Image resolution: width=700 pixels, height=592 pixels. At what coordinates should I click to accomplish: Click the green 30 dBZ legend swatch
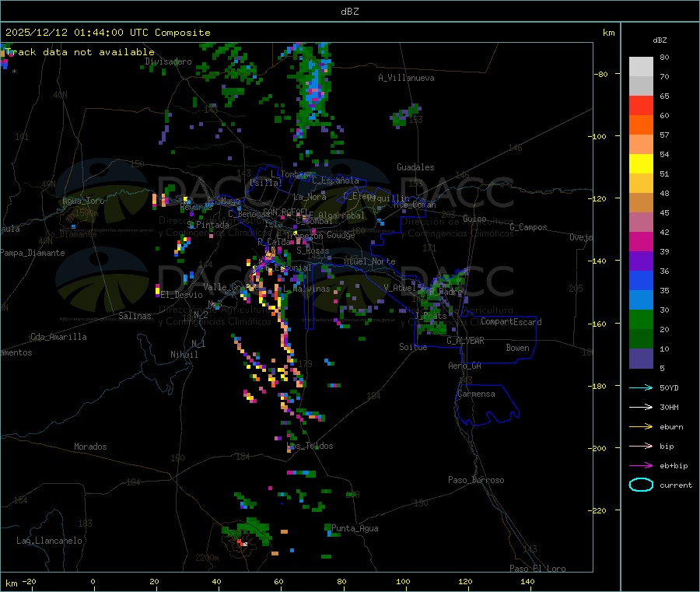point(641,320)
